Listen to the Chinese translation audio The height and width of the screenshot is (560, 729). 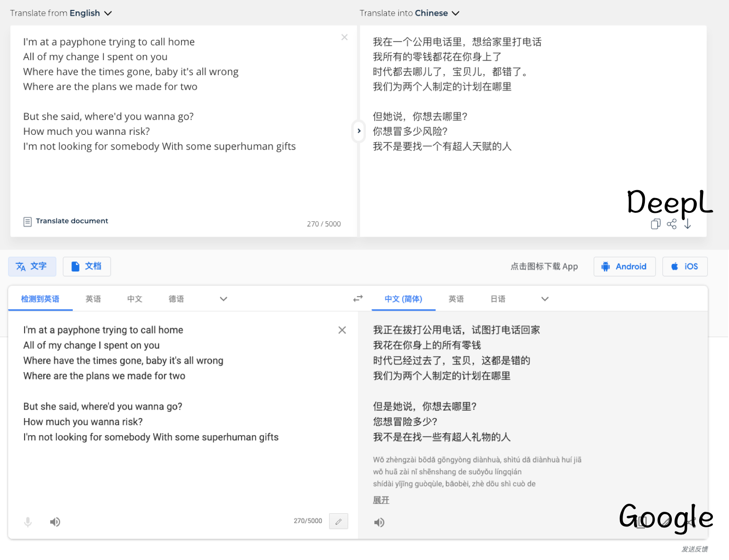pyautogui.click(x=379, y=522)
